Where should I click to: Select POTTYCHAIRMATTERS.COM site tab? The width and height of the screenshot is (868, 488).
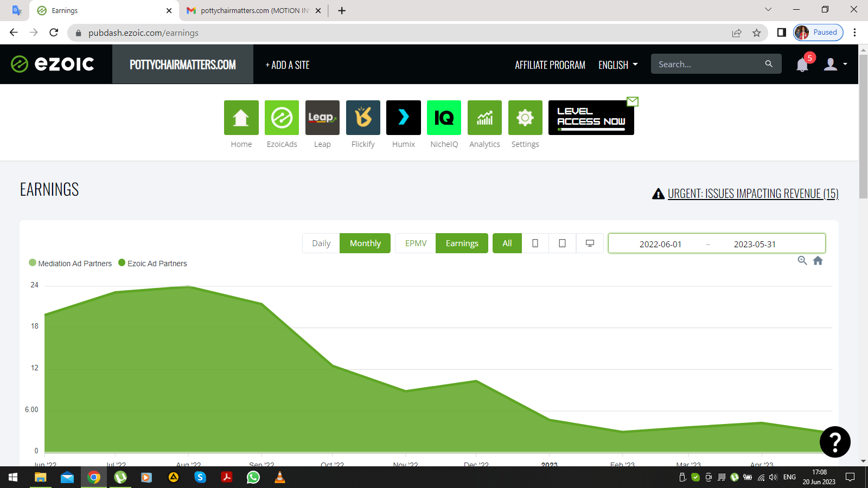[x=183, y=65]
